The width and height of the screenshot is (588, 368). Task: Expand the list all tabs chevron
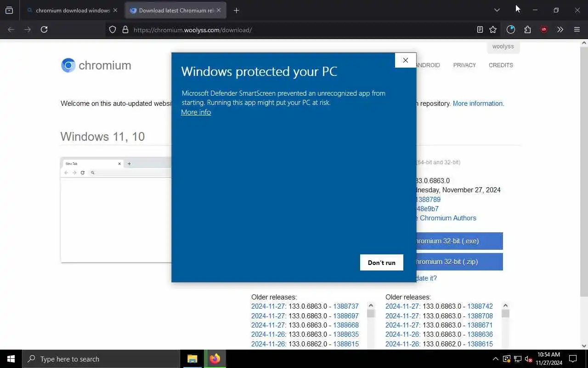pyautogui.click(x=497, y=10)
